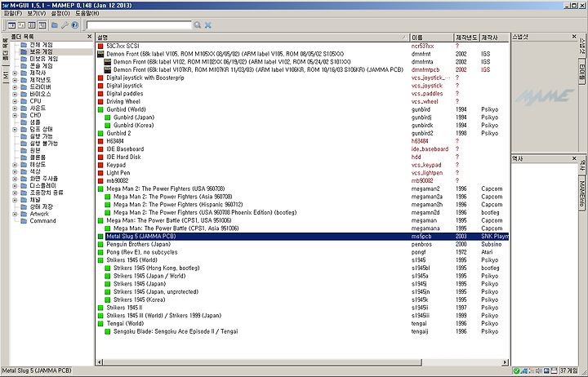Expand the 덤프 상태 folder node
Viewport: 588px width, 377px height.
[x=15, y=129]
